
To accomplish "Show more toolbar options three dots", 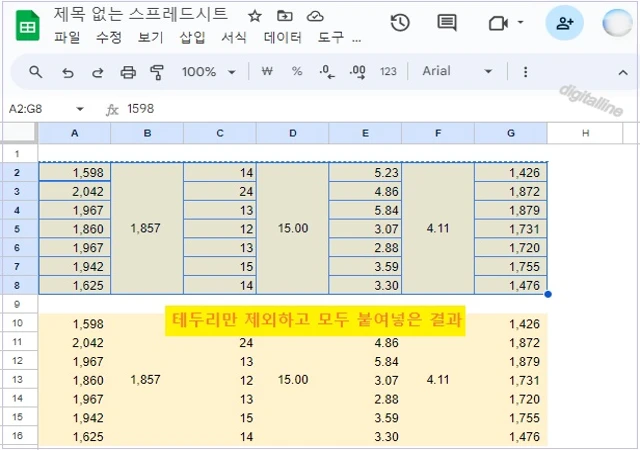I will click(525, 72).
